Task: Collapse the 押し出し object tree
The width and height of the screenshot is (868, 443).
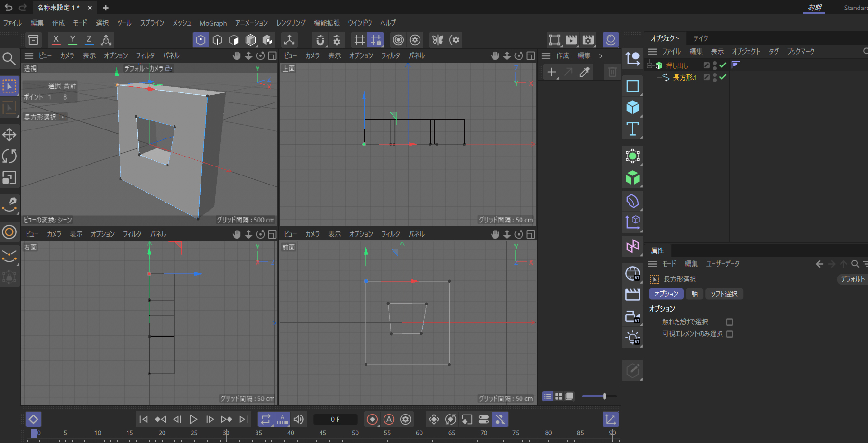Action: [x=649, y=65]
